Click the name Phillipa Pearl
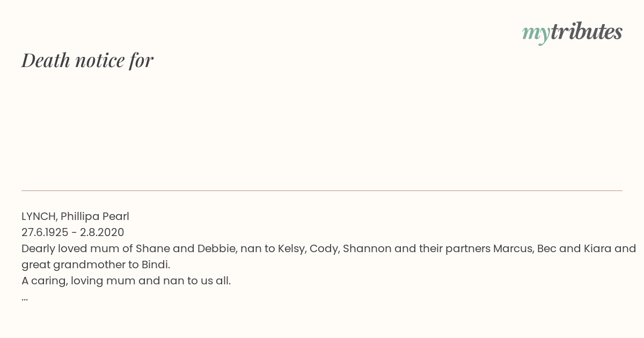 point(95,217)
